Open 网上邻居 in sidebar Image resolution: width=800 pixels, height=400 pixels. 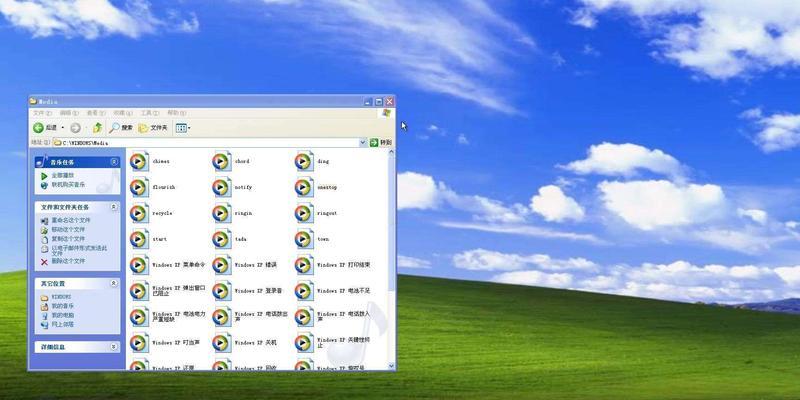click(63, 324)
